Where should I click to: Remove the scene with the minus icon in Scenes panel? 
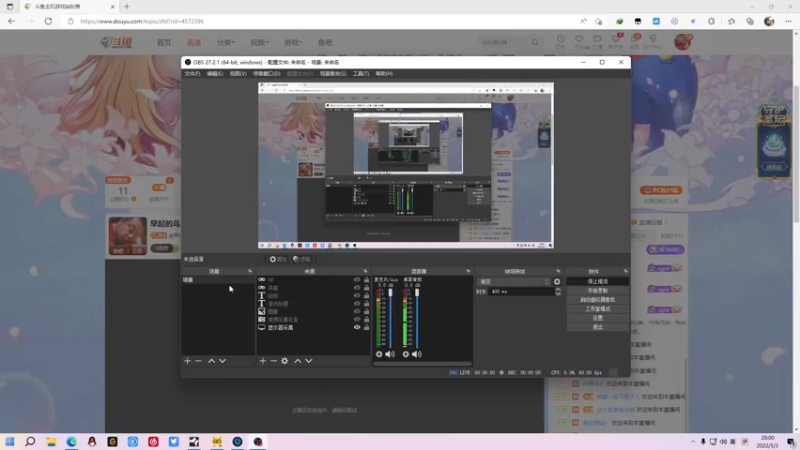click(198, 361)
